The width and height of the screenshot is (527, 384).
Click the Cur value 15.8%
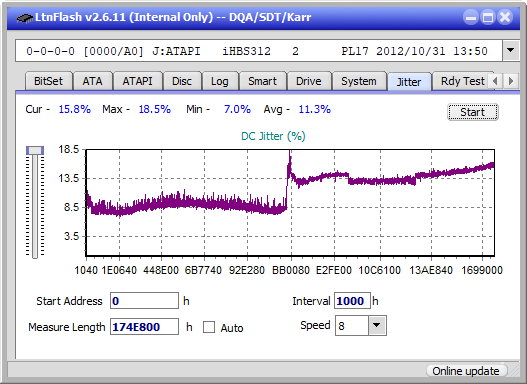75,109
